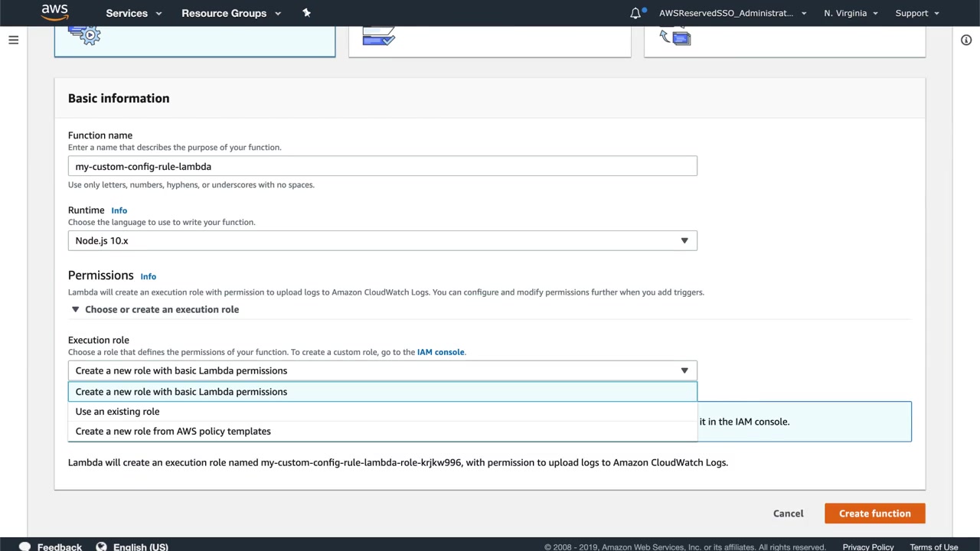This screenshot has height=551, width=980.
Task: Open the Terms of Use link
Action: (x=934, y=547)
